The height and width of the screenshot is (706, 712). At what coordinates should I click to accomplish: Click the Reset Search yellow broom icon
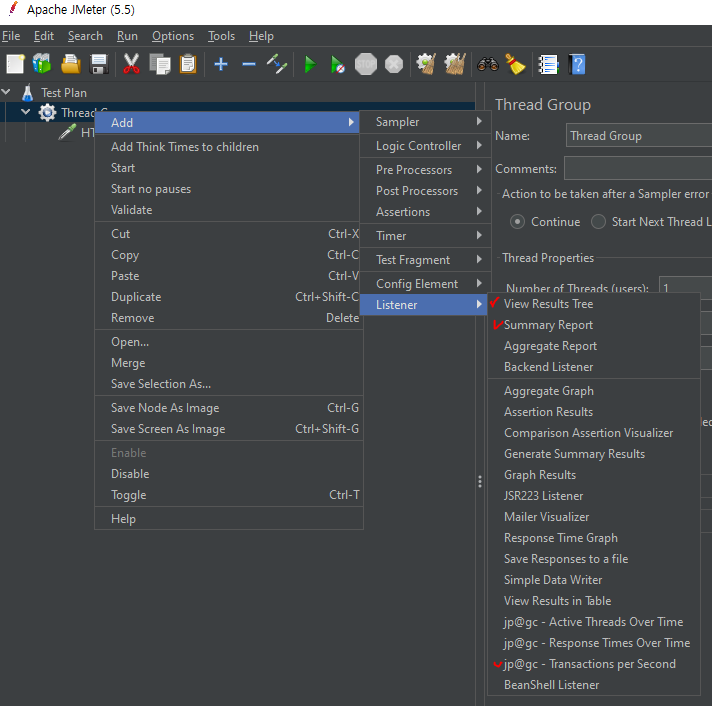click(x=515, y=64)
